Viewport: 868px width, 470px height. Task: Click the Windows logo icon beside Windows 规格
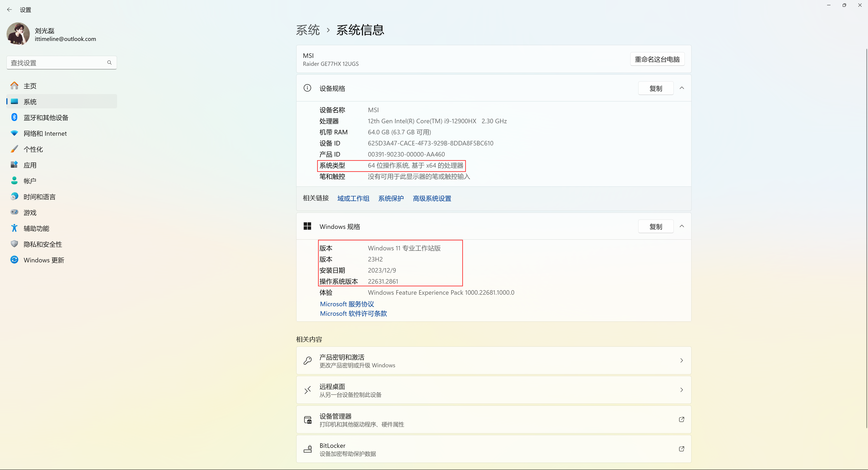[x=307, y=226]
